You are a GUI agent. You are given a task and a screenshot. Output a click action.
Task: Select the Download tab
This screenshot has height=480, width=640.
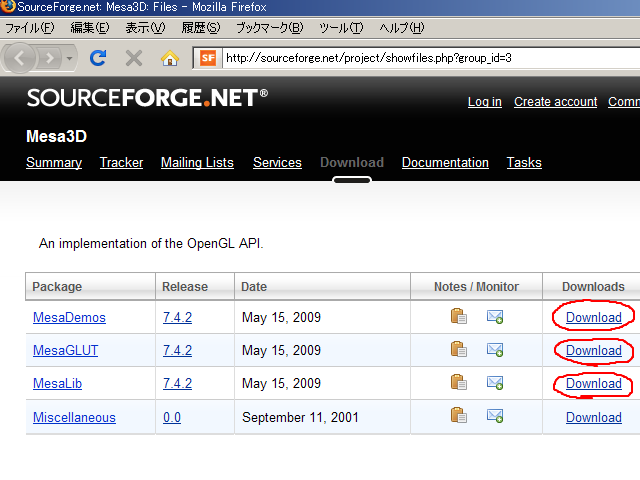point(352,162)
